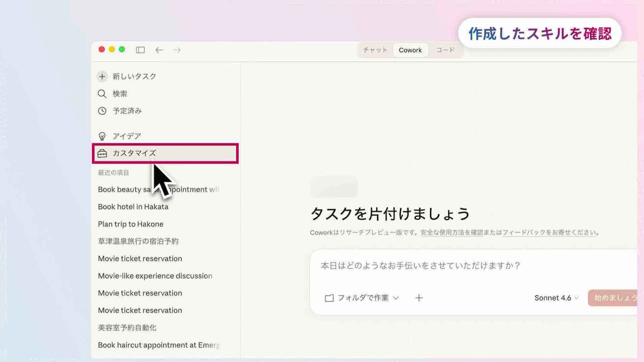Open 予定済み via the clock icon
Viewport: 644px width, 362px height.
pyautogui.click(x=102, y=111)
